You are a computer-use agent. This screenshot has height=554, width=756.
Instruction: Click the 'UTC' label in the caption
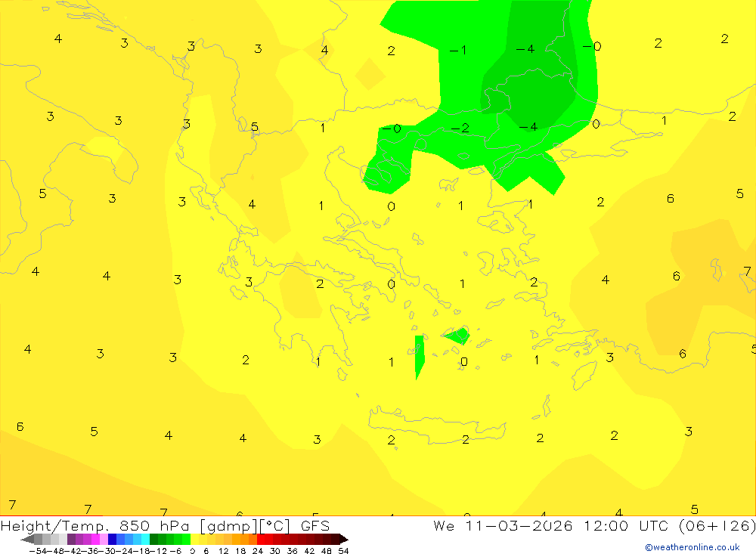click(654, 526)
